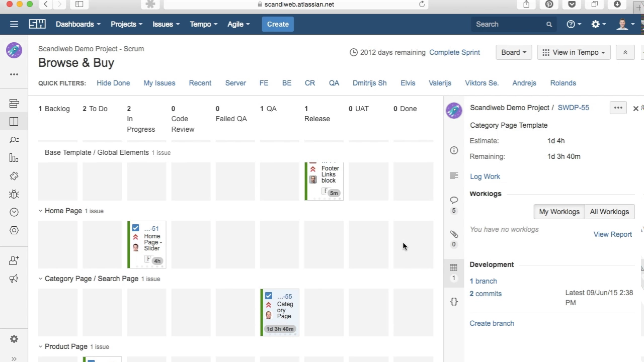Open the Issues search sidebar icon

click(14, 140)
